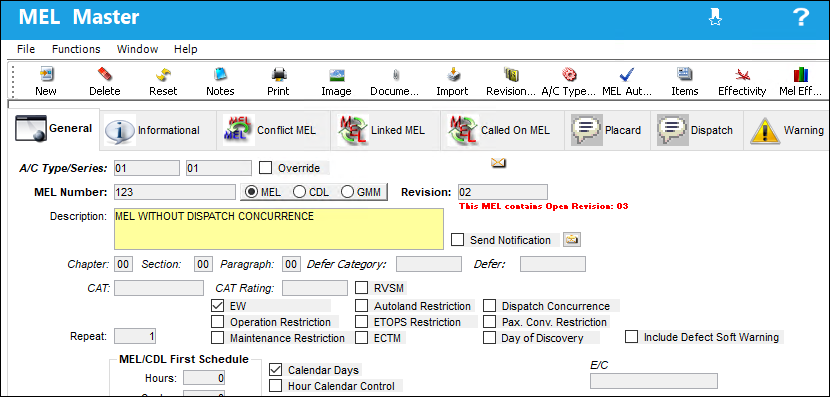Click the yellow Description text box
The width and height of the screenshot is (830, 397).
coord(279,229)
